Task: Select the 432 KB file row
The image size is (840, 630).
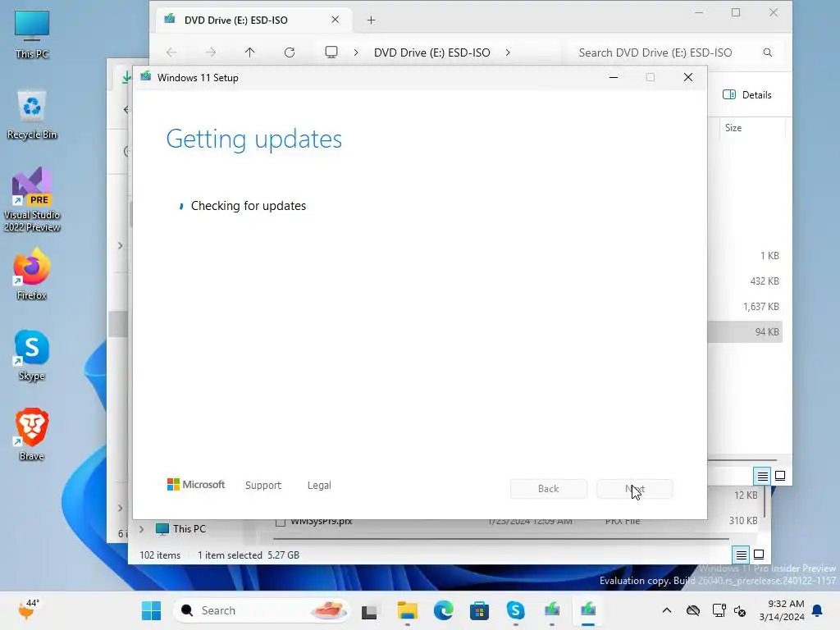Action: tap(745, 281)
